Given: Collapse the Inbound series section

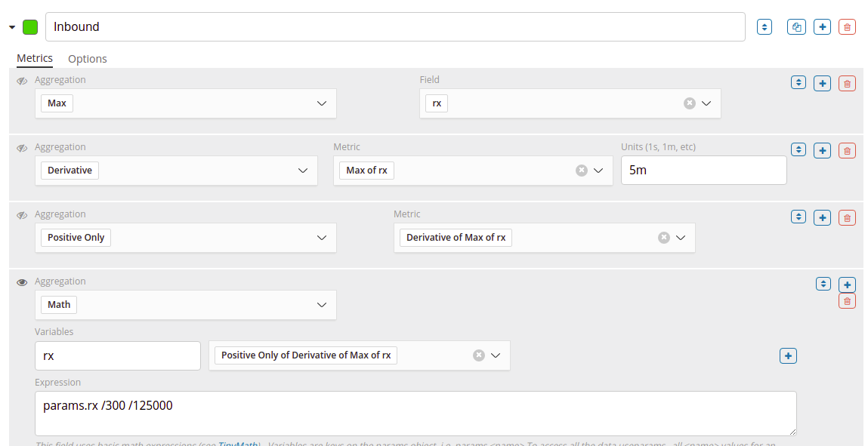Looking at the screenshot, I should 12,27.
